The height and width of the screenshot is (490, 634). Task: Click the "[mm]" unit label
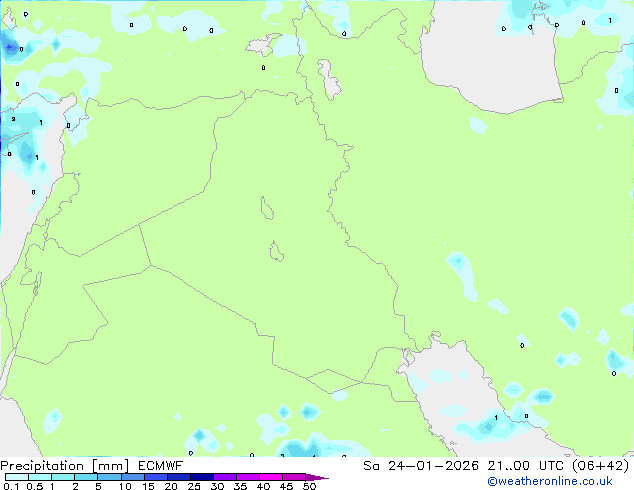click(110, 466)
